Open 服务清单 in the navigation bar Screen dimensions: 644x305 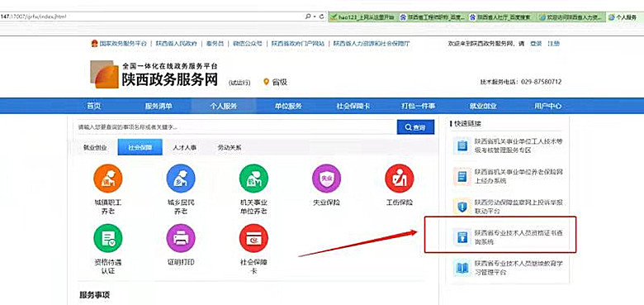pyautogui.click(x=159, y=106)
